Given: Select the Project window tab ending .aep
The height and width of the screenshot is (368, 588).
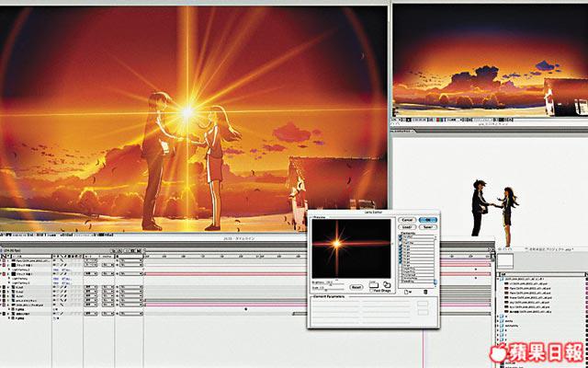Looking at the screenshot, I should tap(548, 249).
